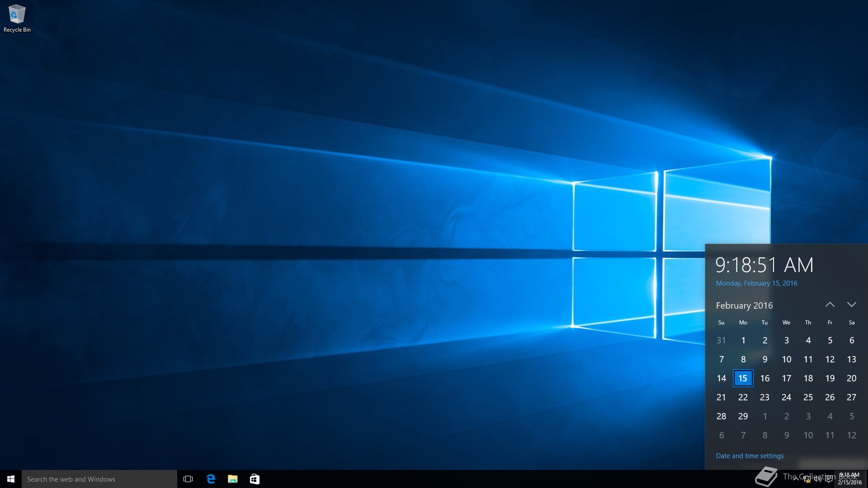
Task: Click the Windows Start button
Action: coord(11,479)
